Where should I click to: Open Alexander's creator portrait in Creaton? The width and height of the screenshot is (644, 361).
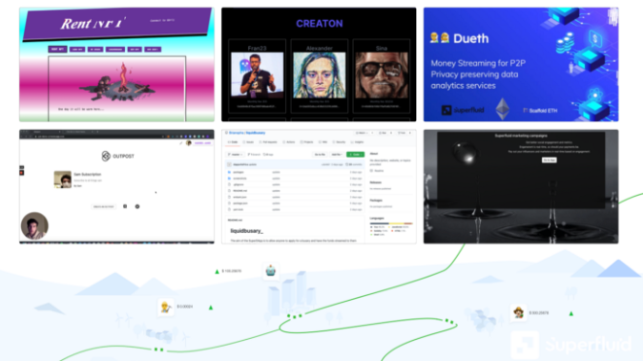[x=319, y=75]
